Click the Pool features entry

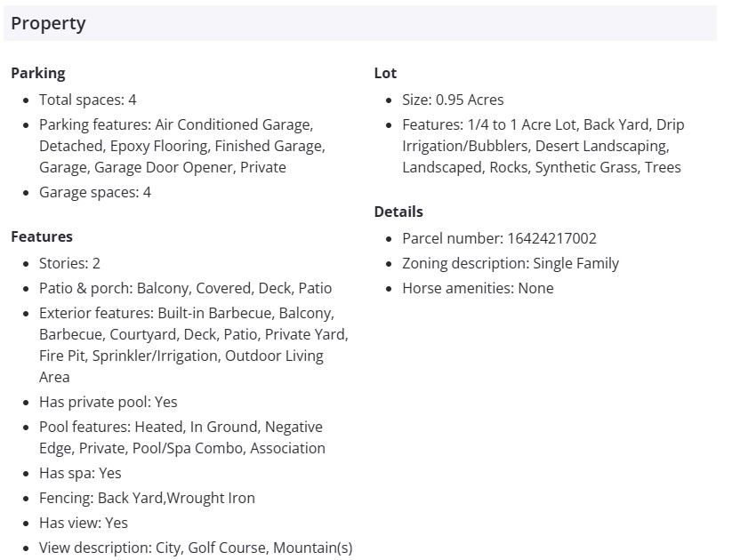(181, 437)
